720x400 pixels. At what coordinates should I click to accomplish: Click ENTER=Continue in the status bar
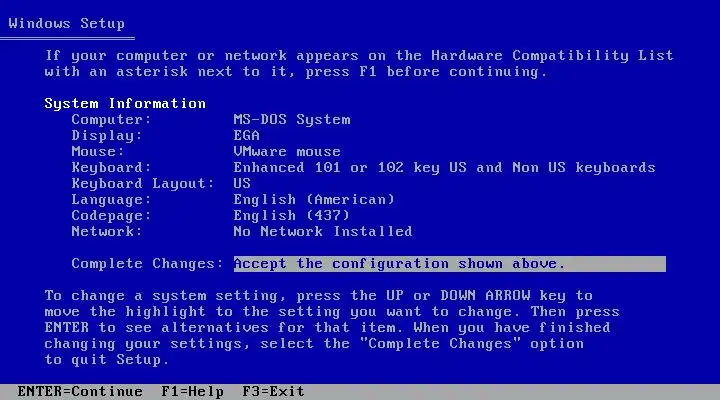[x=80, y=392]
